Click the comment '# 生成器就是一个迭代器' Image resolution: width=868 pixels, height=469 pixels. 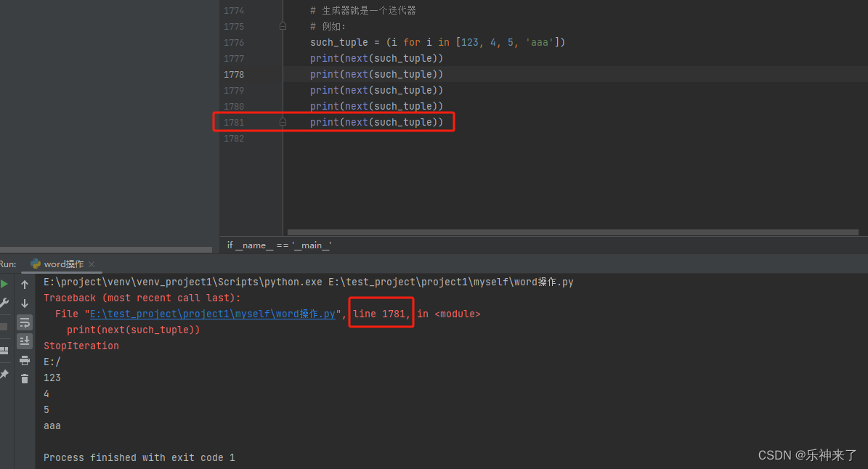coord(363,10)
